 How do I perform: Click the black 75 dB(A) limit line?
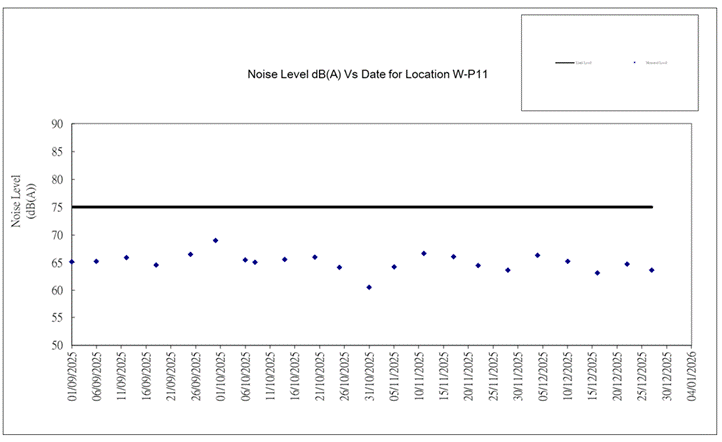pos(362,207)
